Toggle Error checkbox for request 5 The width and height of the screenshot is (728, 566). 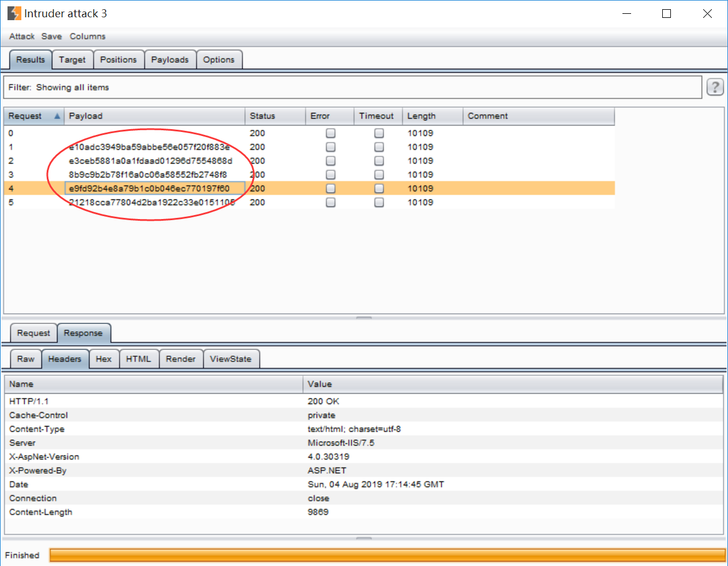click(x=331, y=202)
